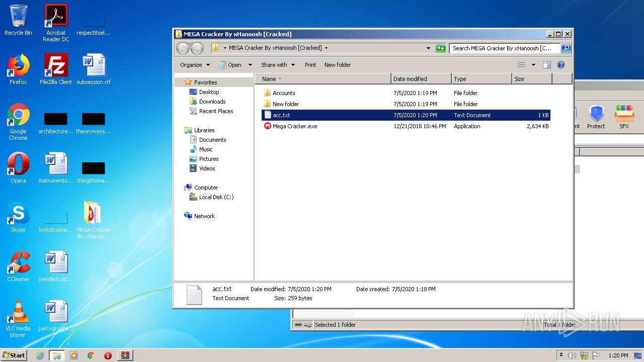
Task: Click the SFX icon in background window
Action: point(624,117)
